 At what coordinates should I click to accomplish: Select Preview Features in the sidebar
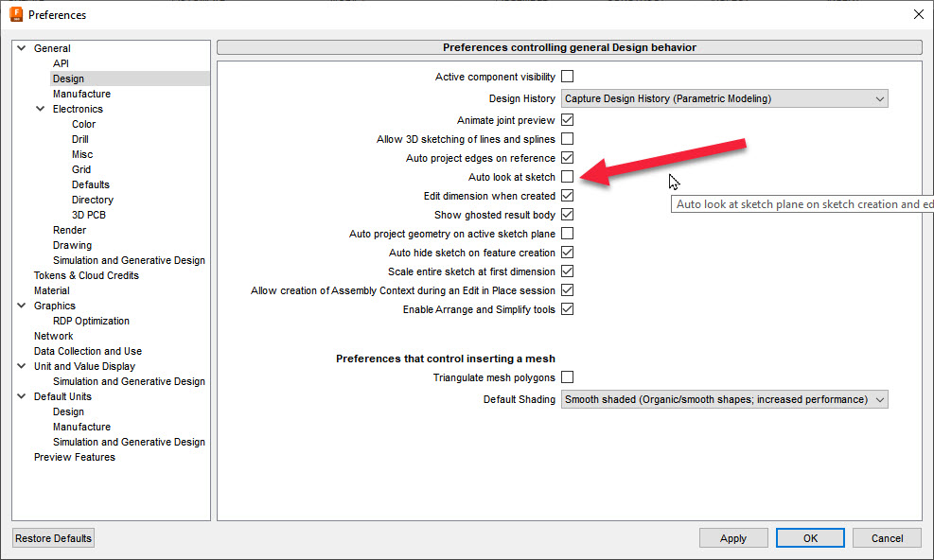point(74,457)
